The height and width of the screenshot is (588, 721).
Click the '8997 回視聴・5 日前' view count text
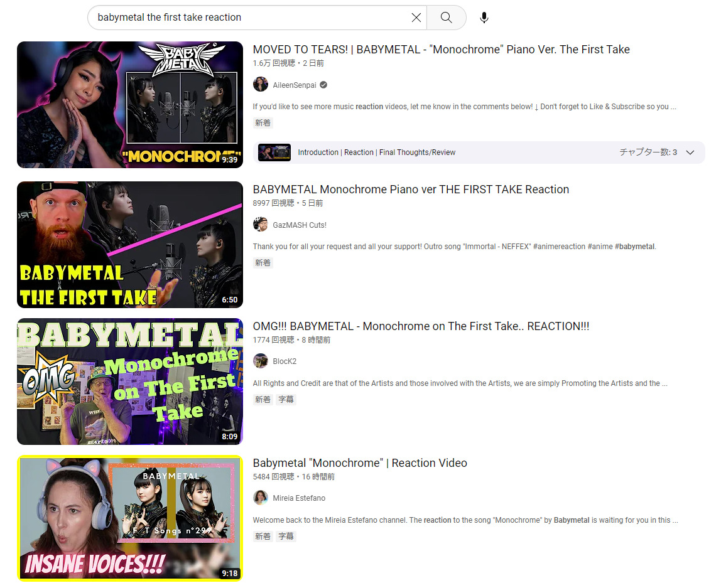pyautogui.click(x=288, y=203)
